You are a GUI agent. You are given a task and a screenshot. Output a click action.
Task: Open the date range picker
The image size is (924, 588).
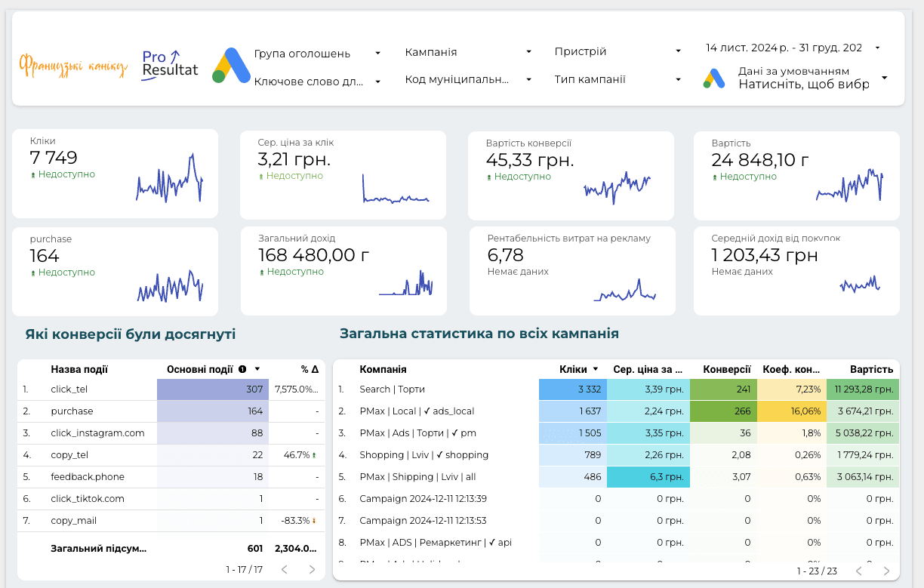click(793, 48)
